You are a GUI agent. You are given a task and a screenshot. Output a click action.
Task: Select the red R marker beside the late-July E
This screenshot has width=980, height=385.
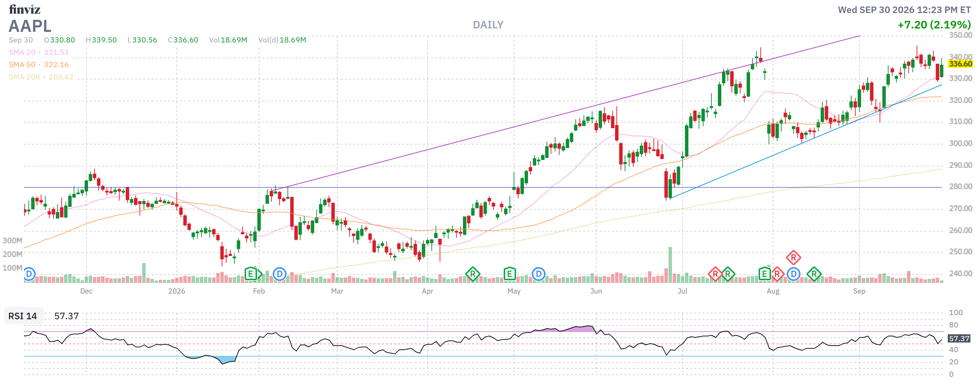pyautogui.click(x=777, y=274)
